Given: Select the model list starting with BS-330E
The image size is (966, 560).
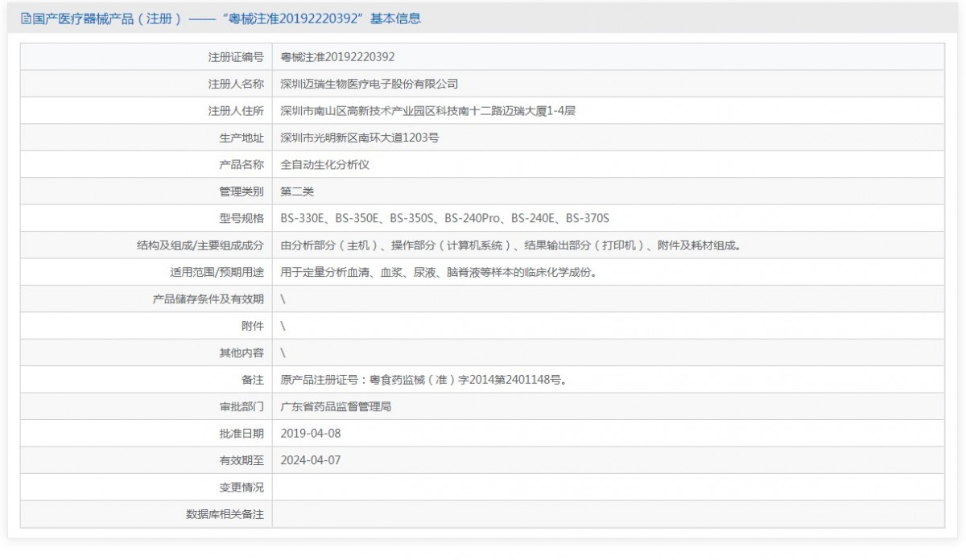Looking at the screenshot, I should (445, 218).
